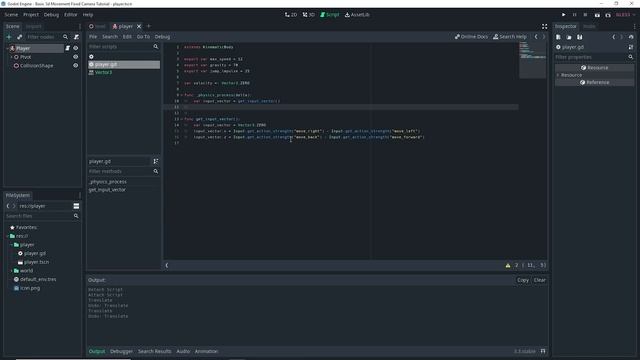Toggle FileSystem split mode

[x=76, y=206]
